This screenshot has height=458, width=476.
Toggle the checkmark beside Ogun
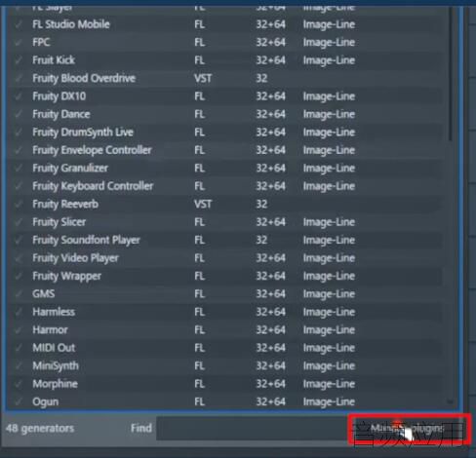(19, 402)
